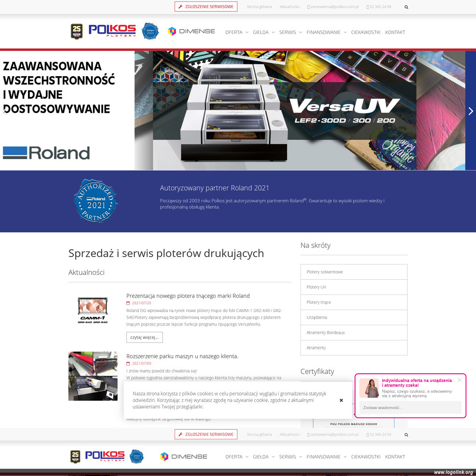Viewport: 476px width, 476px height.
Task: Advance the slider with the right arrow
Action: [x=471, y=111]
